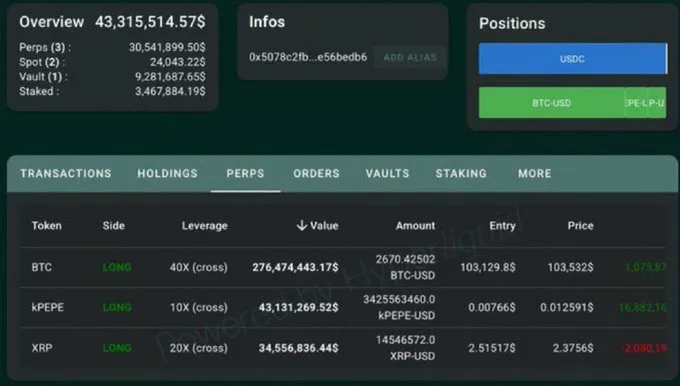Switch to the HOLDINGS tab
The image size is (680, 386).
point(167,173)
